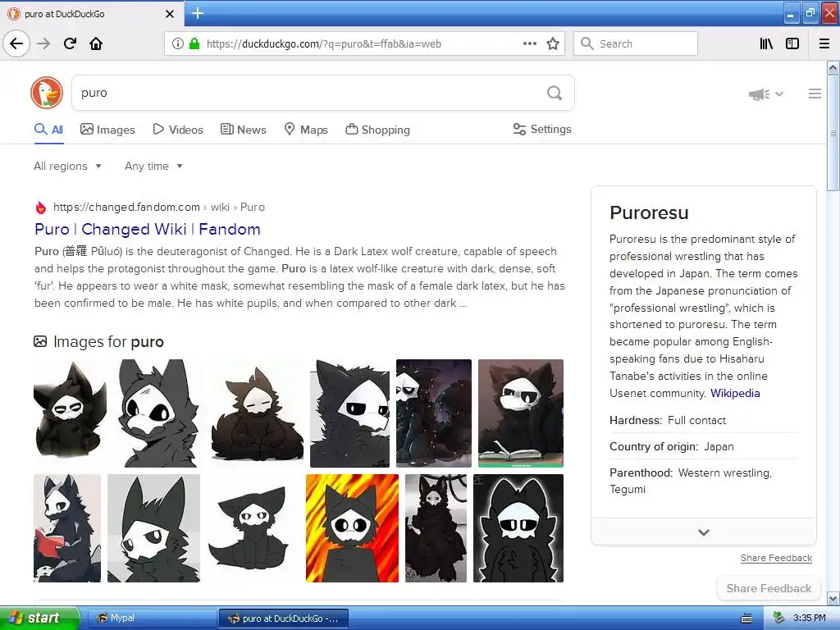
Task: Click the address bar URL
Action: point(323,43)
